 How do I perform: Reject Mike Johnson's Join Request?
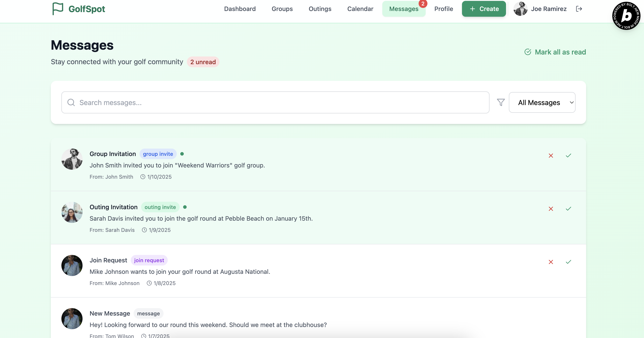click(551, 262)
